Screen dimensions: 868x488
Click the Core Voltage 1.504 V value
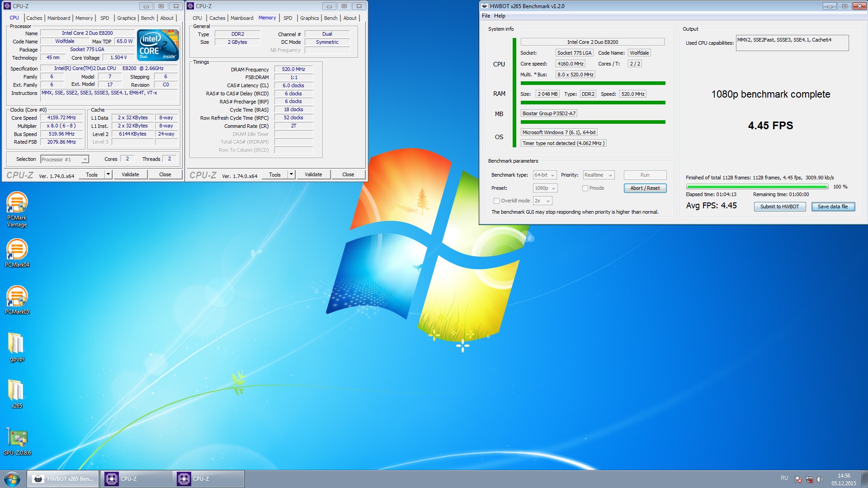tap(118, 58)
